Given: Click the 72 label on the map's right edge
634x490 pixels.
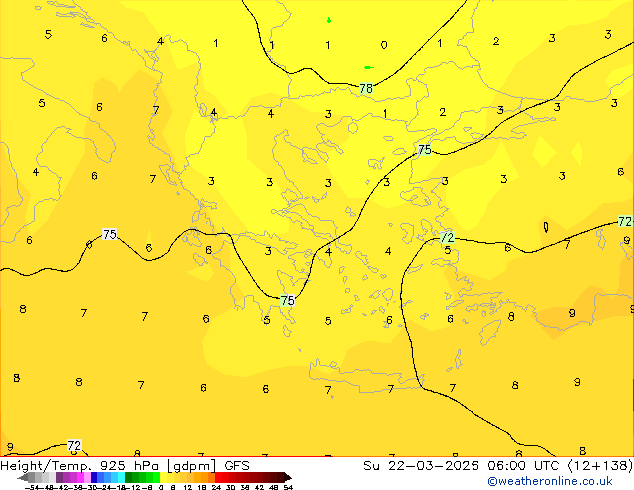Looking at the screenshot, I should tap(625, 222).
